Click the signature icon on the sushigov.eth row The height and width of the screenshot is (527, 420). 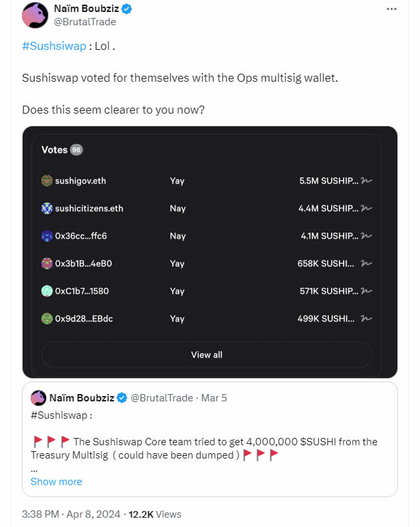point(366,181)
